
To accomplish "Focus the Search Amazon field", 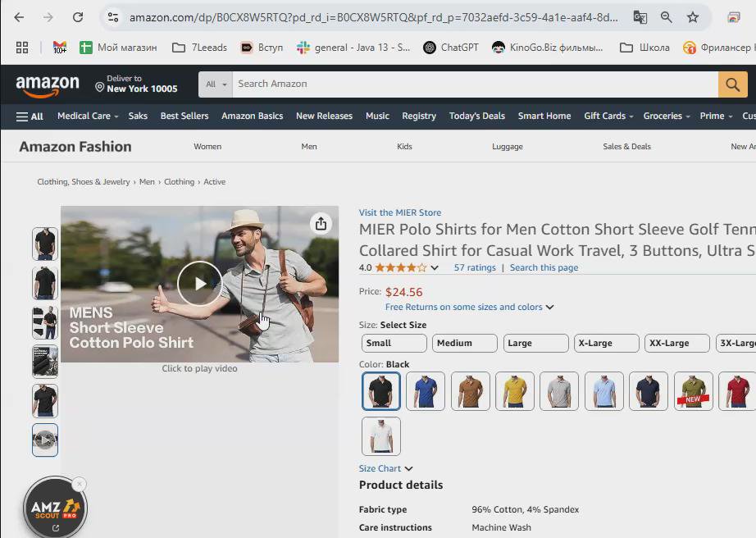I will tap(475, 84).
